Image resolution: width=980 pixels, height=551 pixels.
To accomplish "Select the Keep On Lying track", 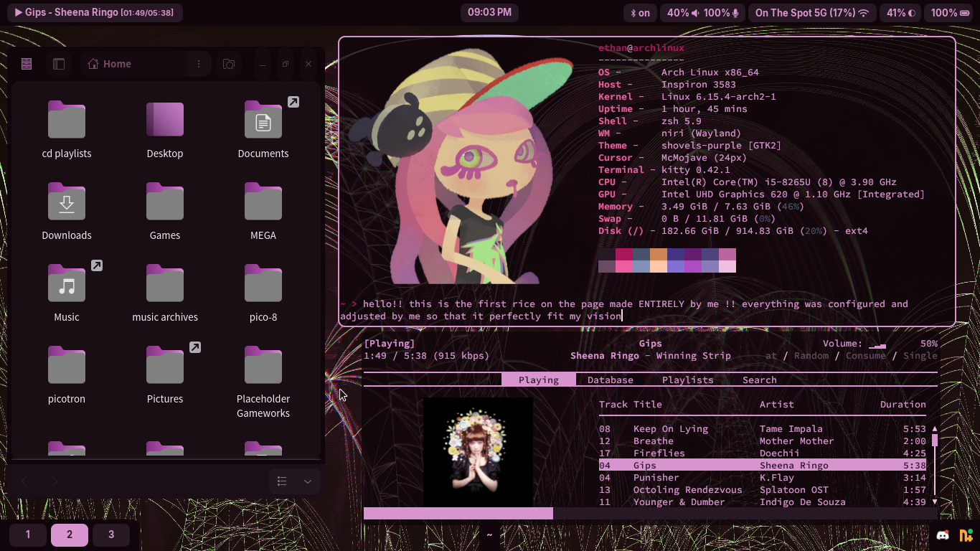I will click(763, 429).
